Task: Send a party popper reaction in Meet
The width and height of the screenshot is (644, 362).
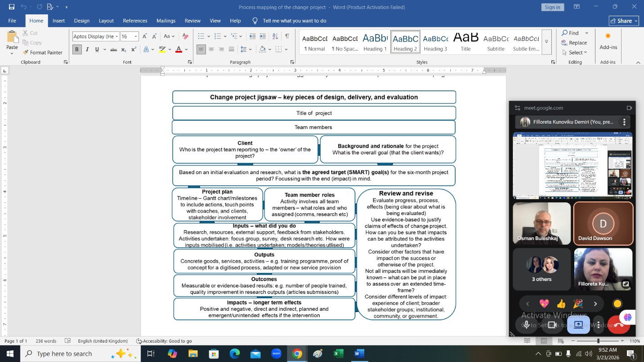Action: point(578,304)
